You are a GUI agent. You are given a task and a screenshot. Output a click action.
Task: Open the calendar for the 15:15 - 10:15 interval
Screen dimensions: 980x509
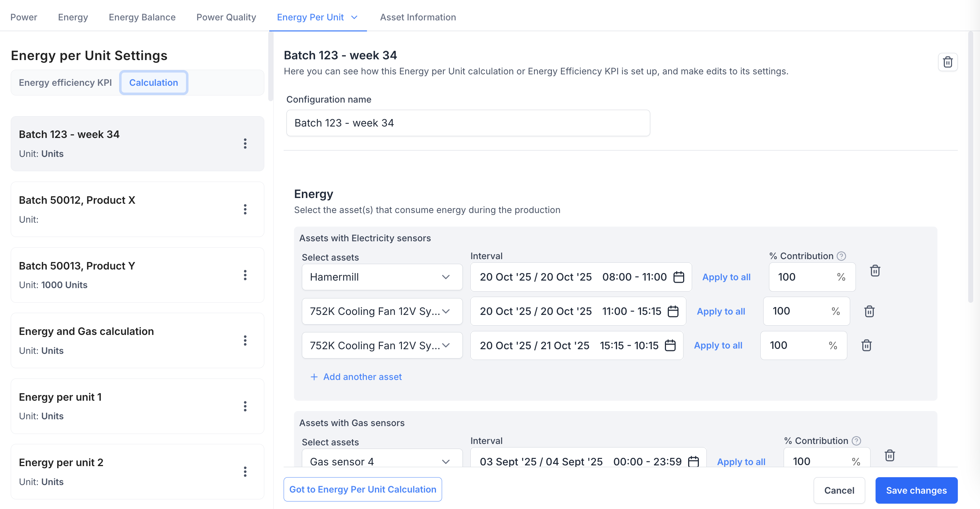(x=670, y=345)
